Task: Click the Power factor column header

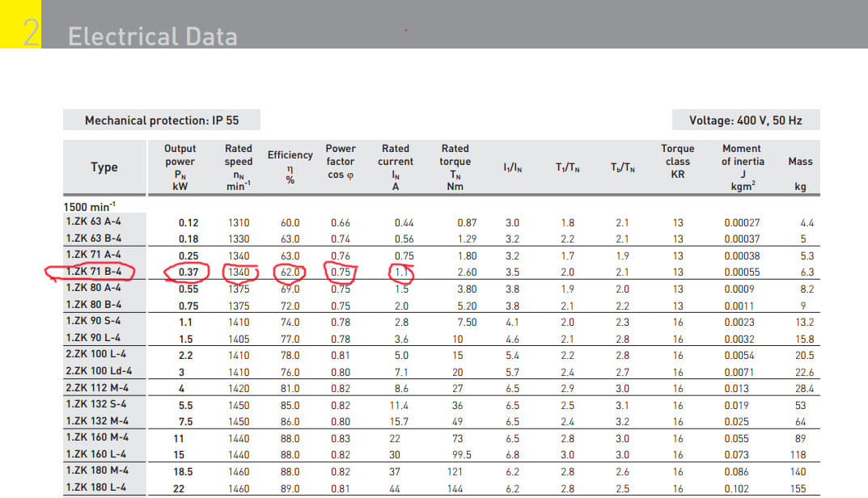Action: [x=341, y=162]
